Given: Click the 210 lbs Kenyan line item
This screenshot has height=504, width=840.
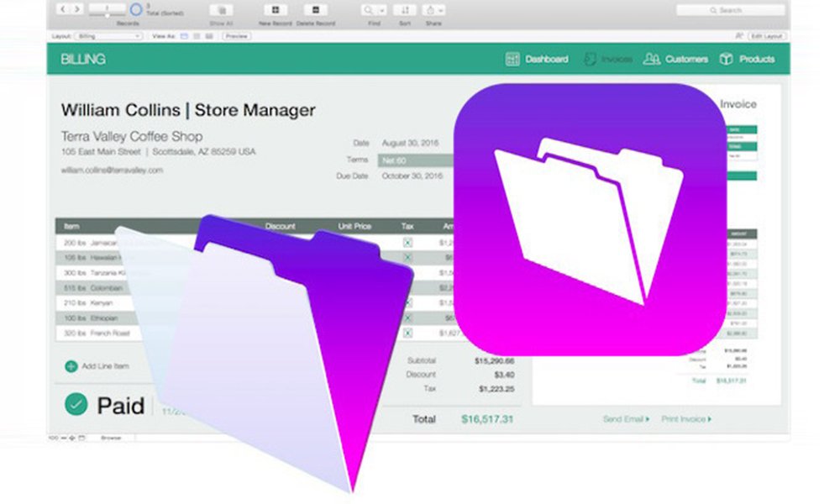Looking at the screenshot, I should [88, 303].
